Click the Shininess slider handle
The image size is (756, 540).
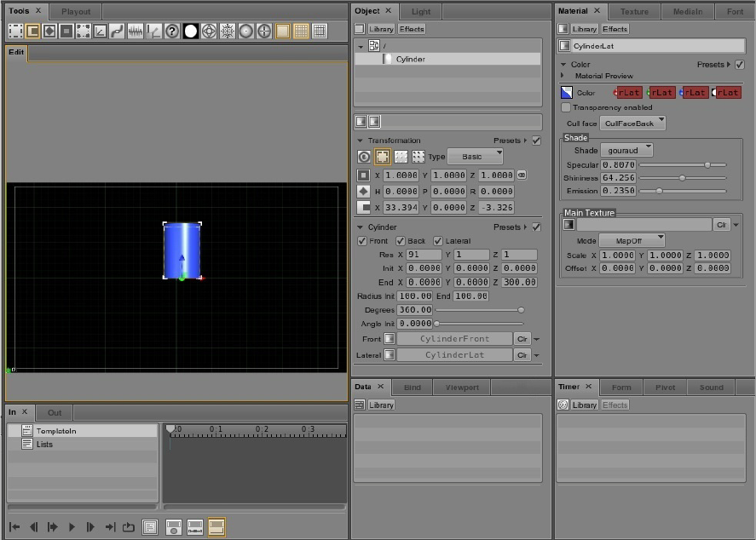pyautogui.click(x=682, y=178)
